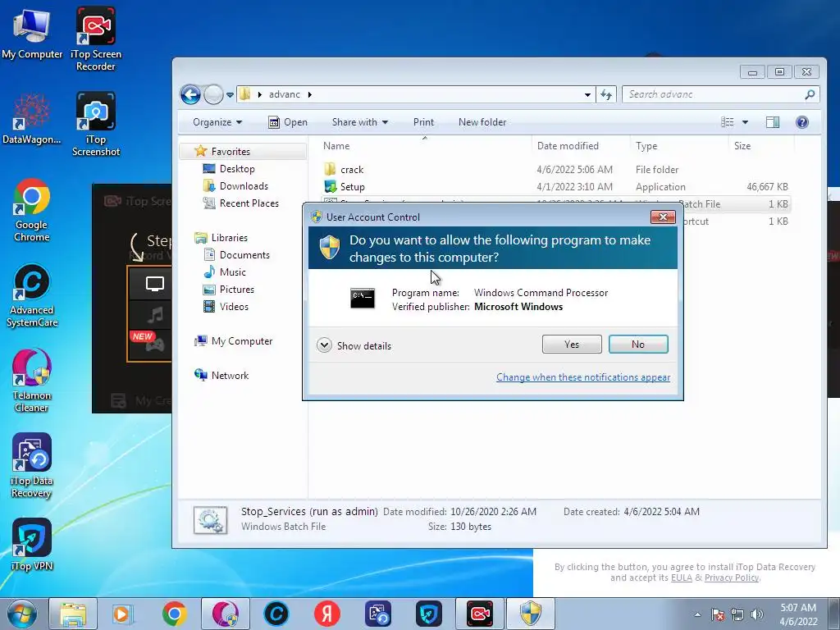Launch iTop Screen Recorder desktop shortcut
Image resolution: width=840 pixels, height=630 pixels.
coord(95,39)
